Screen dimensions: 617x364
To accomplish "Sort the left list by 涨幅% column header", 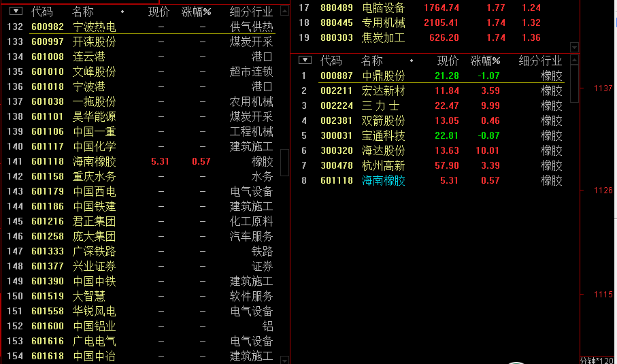I will [x=197, y=12].
